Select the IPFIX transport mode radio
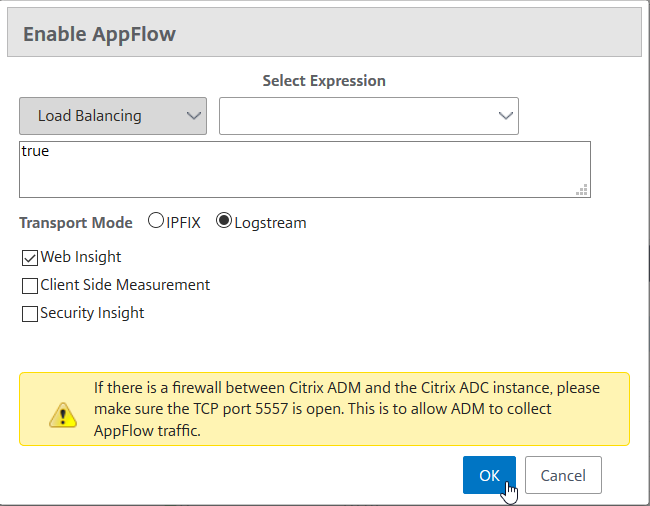650x506 pixels. (156, 220)
